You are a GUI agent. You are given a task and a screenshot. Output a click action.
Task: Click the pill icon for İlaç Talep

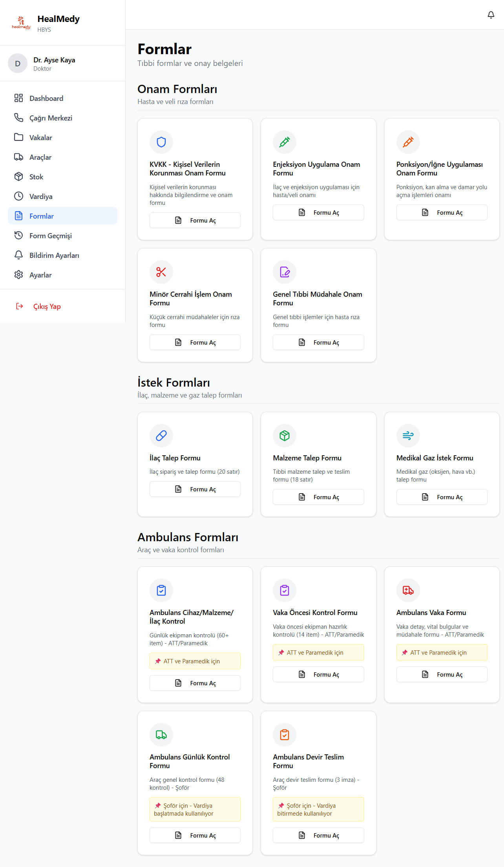[161, 436]
